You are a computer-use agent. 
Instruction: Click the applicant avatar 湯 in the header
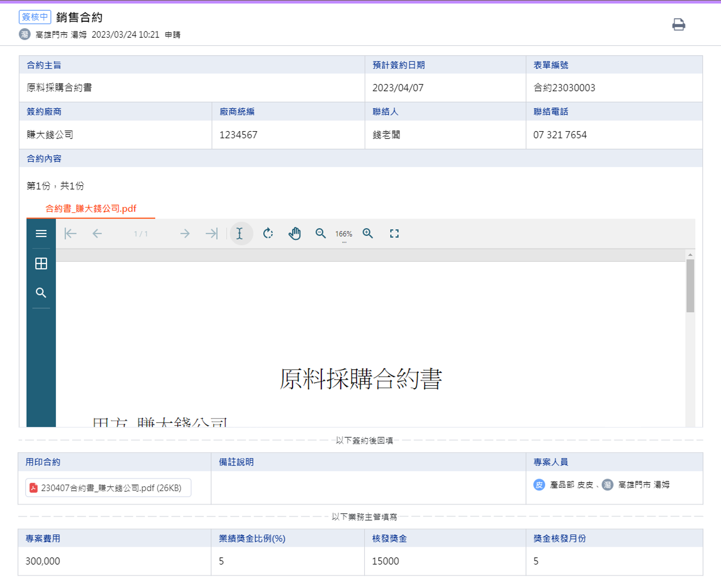(x=25, y=34)
